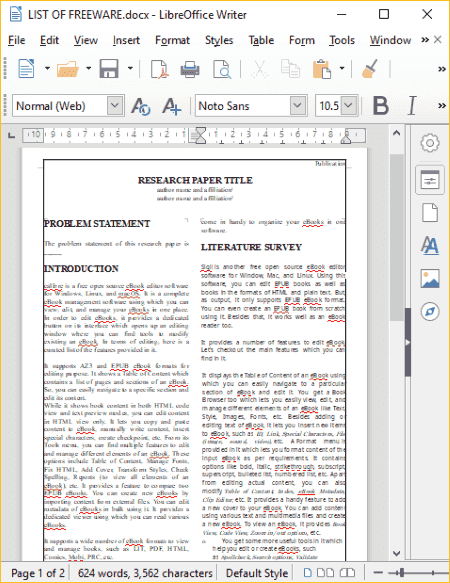Open the View menu
450x583 pixels.
point(86,40)
